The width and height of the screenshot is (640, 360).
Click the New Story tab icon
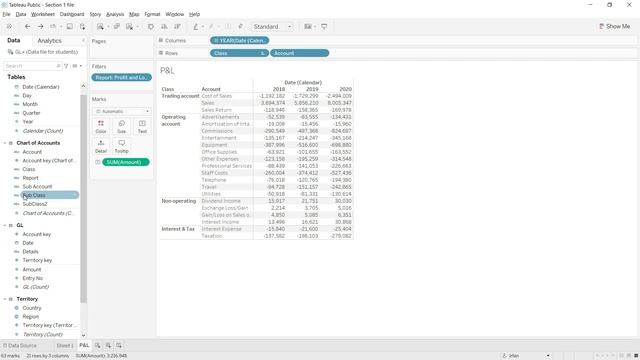click(x=119, y=345)
